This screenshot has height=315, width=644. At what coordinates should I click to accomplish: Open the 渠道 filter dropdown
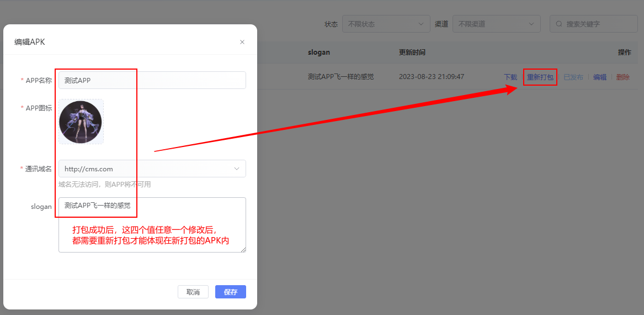pyautogui.click(x=497, y=24)
